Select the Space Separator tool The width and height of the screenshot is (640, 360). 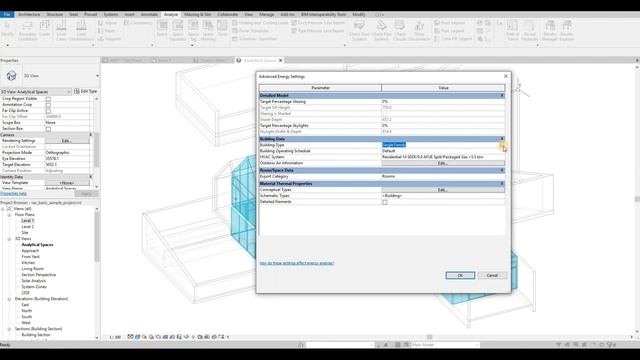[178, 31]
